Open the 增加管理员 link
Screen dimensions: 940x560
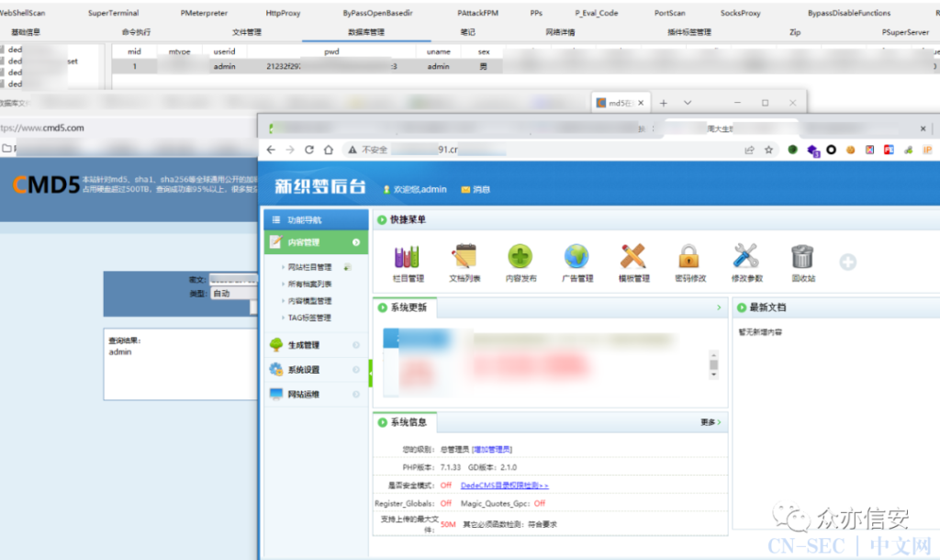[492, 449]
